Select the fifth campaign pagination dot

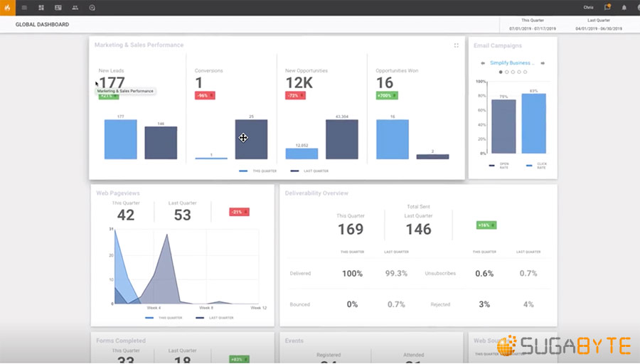click(526, 73)
